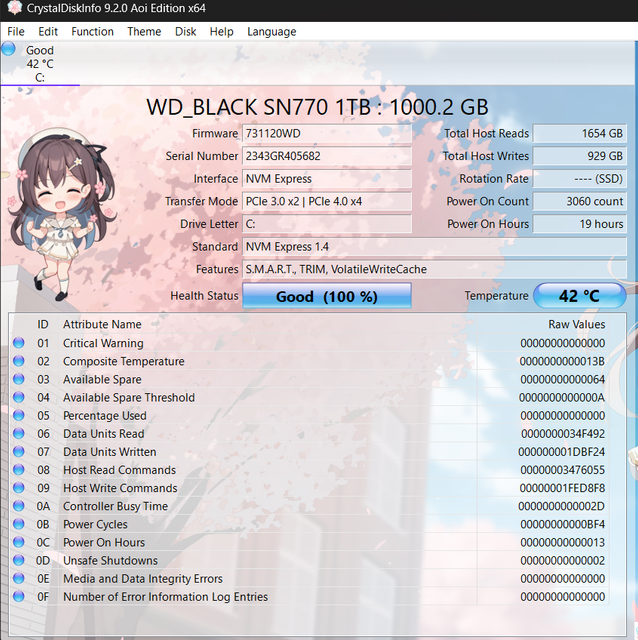638x640 pixels.
Task: Click the WD_BLACK SN770 1TB disk title
Action: point(317,107)
